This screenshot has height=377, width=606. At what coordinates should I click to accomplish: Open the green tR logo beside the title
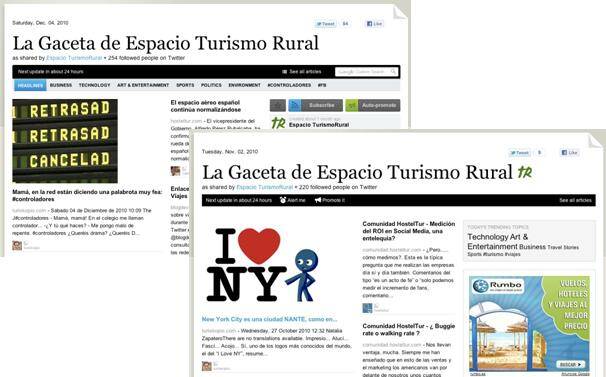point(525,172)
